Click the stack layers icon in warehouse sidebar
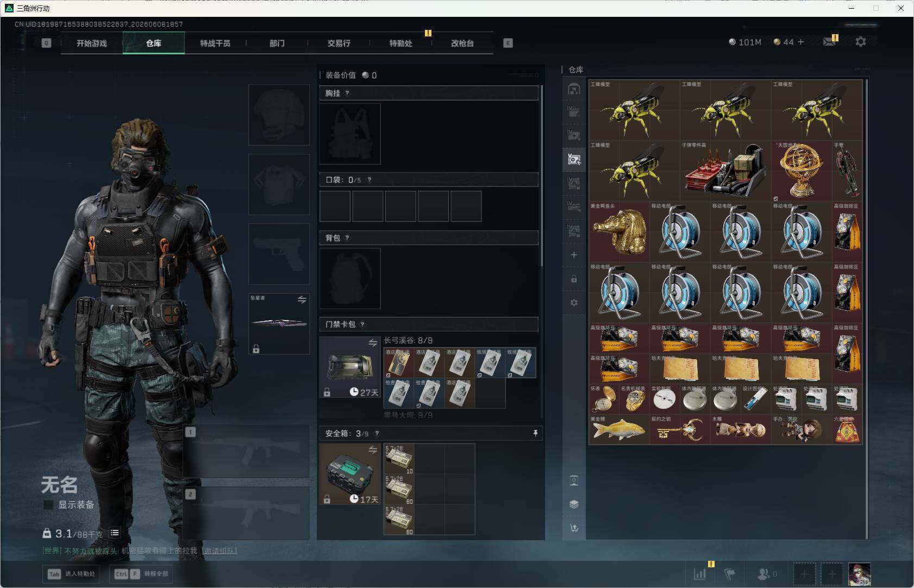The height and width of the screenshot is (588, 914). click(574, 504)
